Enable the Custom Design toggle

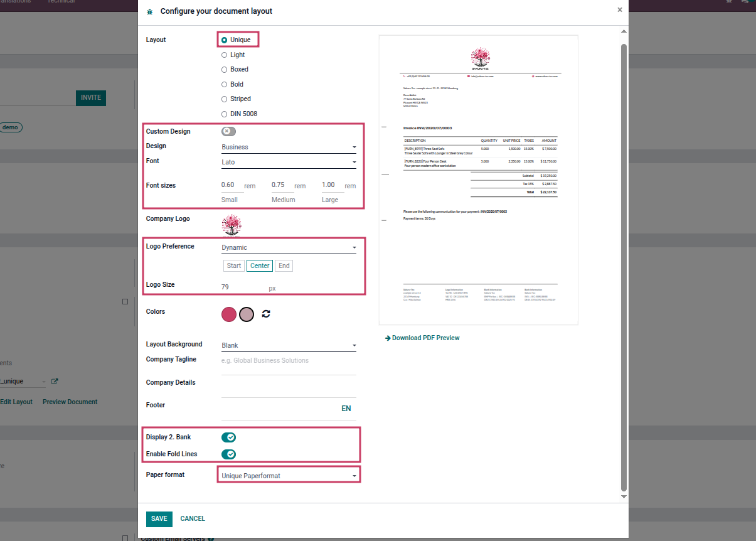(x=228, y=131)
